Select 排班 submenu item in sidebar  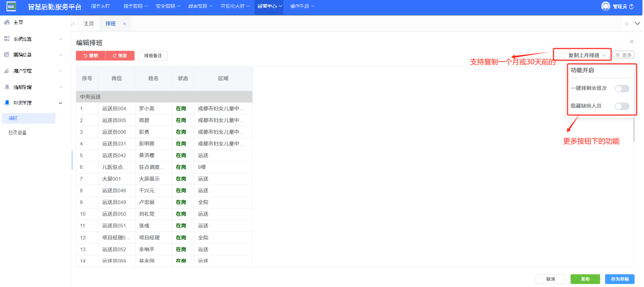28,118
